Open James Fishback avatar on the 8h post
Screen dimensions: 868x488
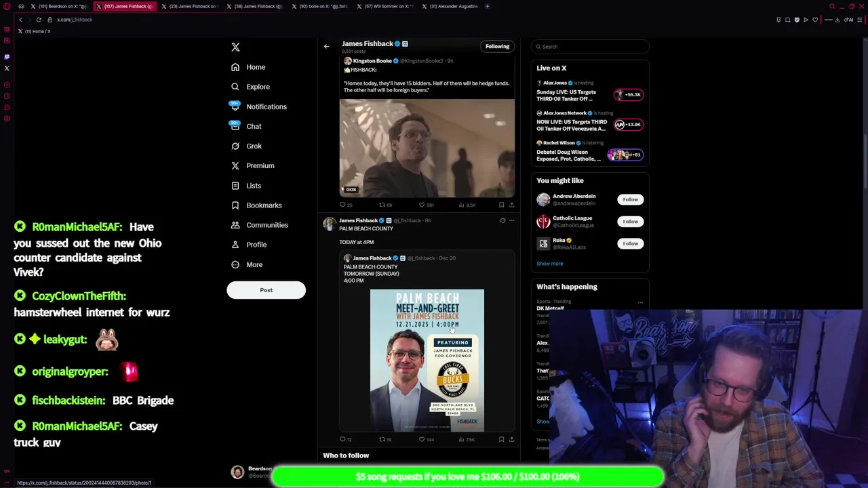pos(329,224)
